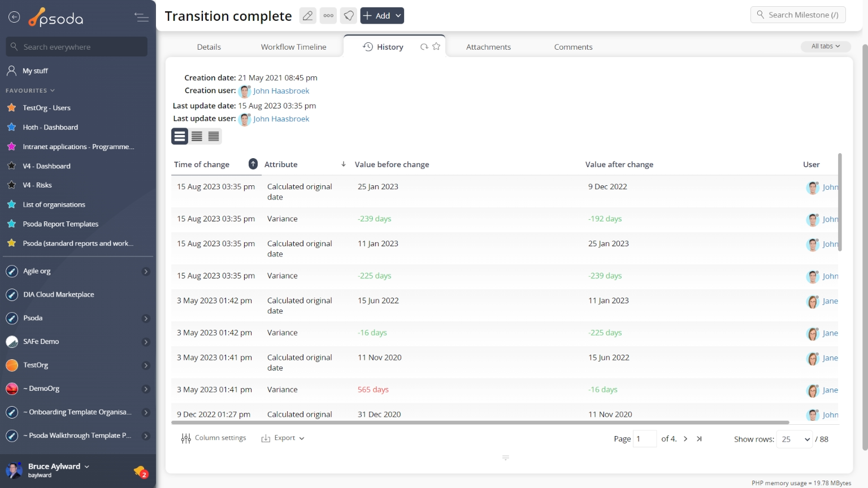
Task: Open DIA Cloud Marketplace organisation
Action: [59, 295]
